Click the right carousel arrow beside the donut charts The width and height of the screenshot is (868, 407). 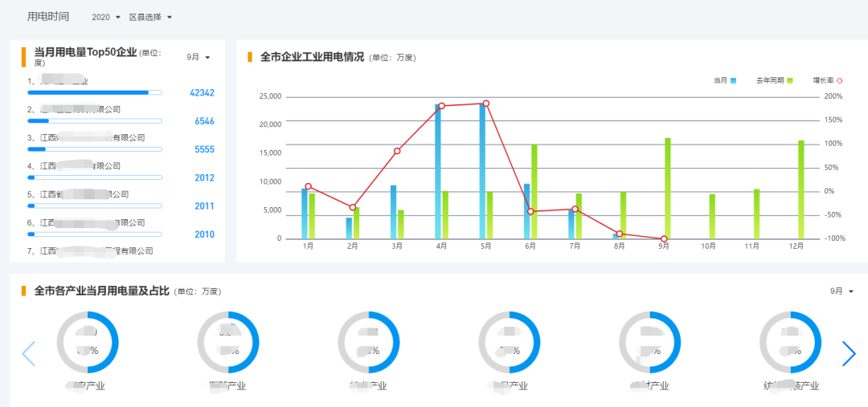tap(848, 353)
